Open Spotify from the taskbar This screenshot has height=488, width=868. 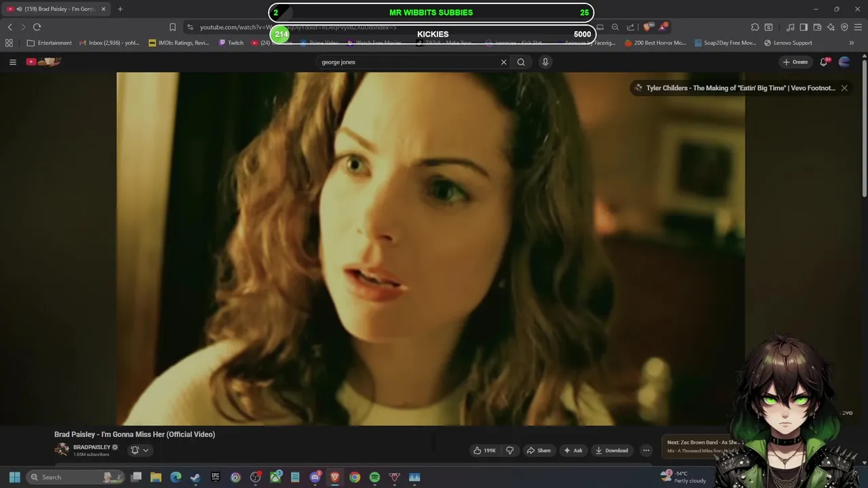[x=374, y=477]
